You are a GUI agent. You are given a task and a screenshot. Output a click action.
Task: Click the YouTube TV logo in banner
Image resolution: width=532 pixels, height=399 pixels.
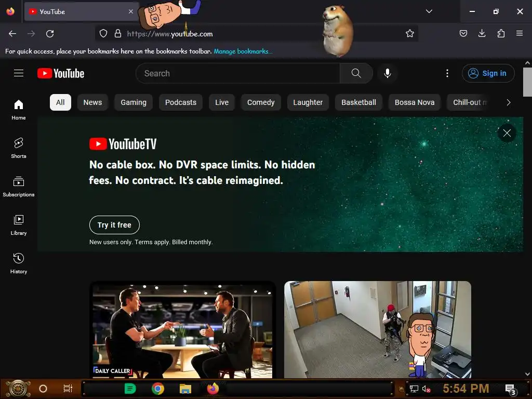pos(123,144)
